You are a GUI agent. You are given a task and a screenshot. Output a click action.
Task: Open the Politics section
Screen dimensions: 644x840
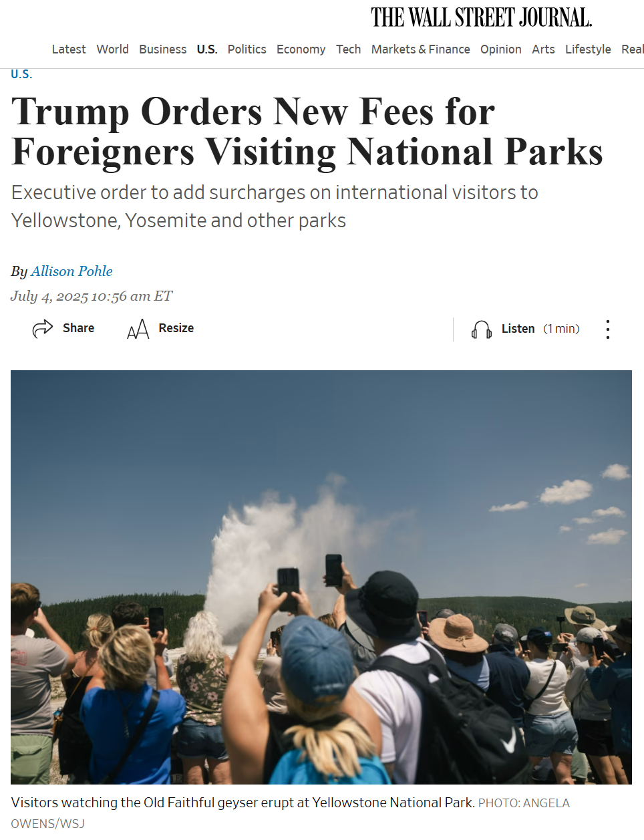click(247, 49)
